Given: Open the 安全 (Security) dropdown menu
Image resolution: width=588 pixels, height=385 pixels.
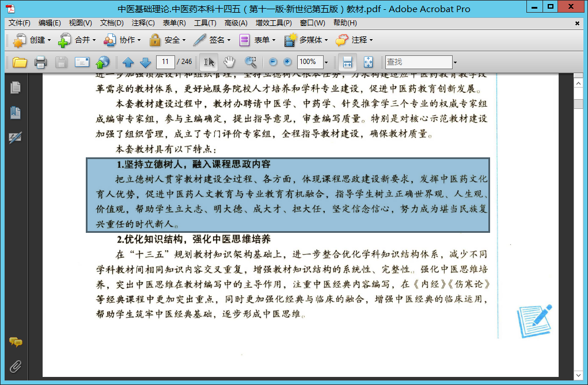Looking at the screenshot, I should tap(167, 40).
